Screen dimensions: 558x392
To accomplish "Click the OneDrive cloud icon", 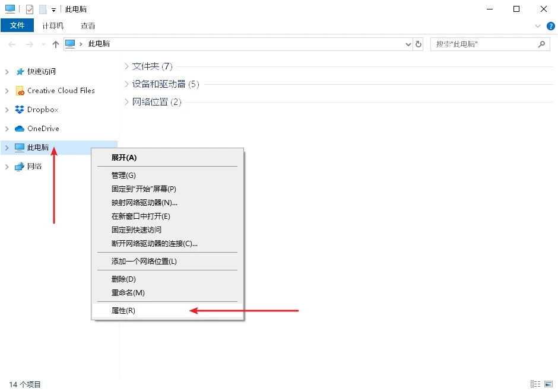I will coord(20,129).
